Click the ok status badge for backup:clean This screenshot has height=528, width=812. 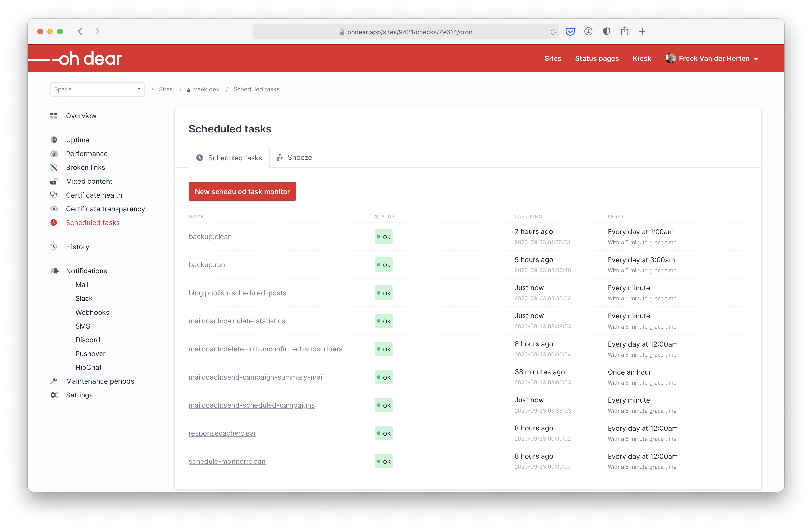pyautogui.click(x=384, y=236)
